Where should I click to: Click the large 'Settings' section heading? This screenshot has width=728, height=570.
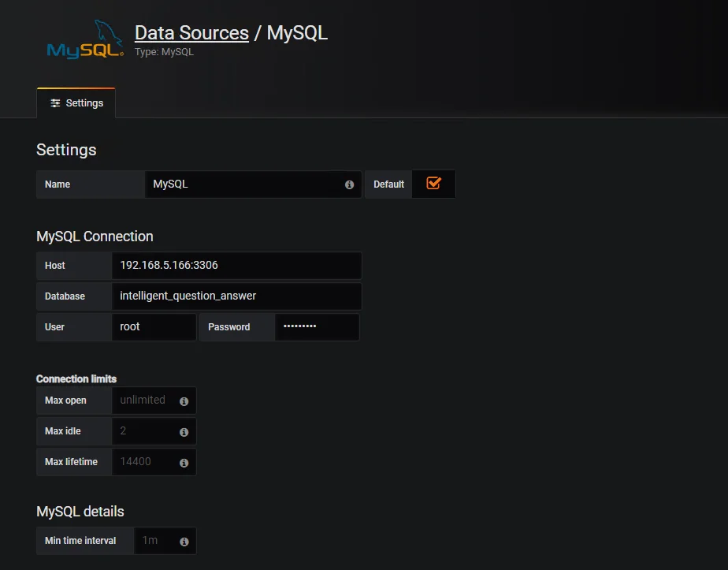pyautogui.click(x=66, y=150)
